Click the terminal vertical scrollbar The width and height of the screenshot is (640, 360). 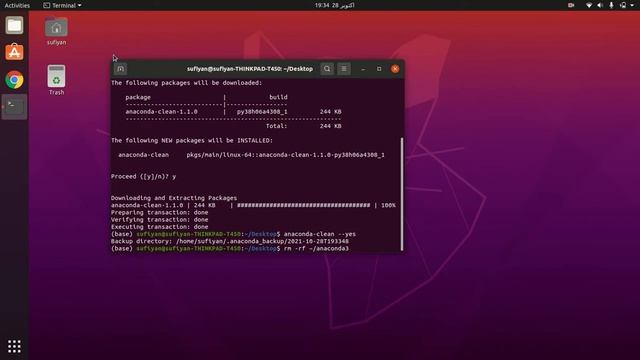tap(402, 194)
